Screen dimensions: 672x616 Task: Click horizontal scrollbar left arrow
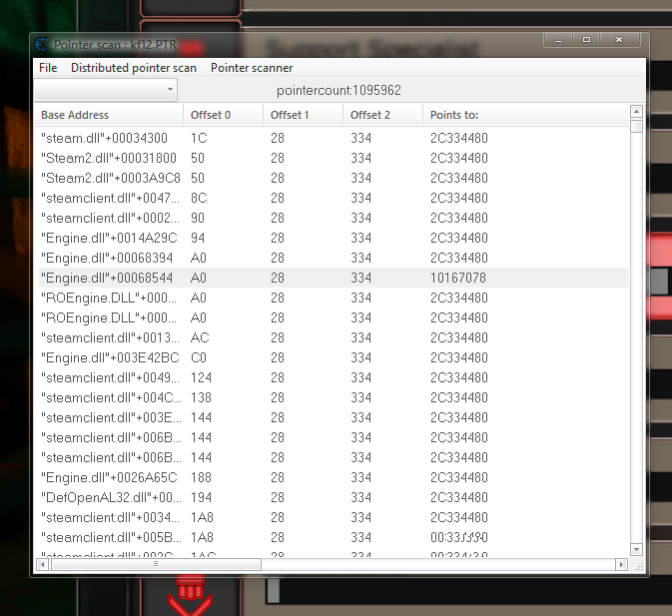click(x=44, y=564)
